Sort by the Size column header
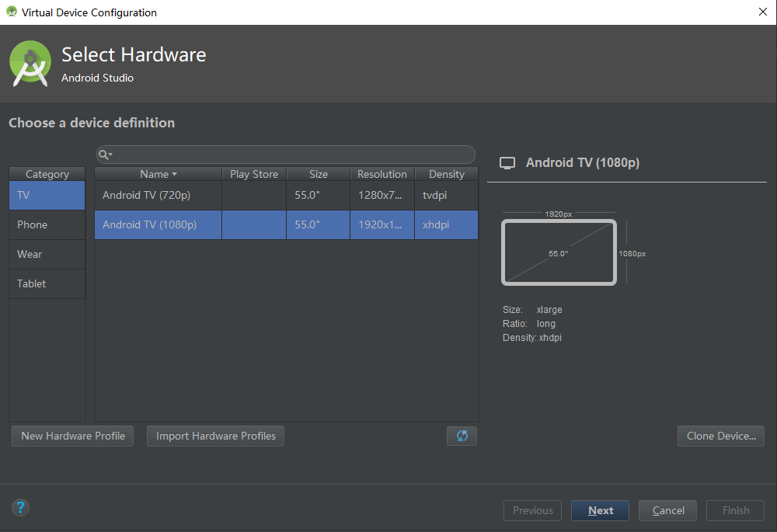The image size is (777, 532). 318,174
